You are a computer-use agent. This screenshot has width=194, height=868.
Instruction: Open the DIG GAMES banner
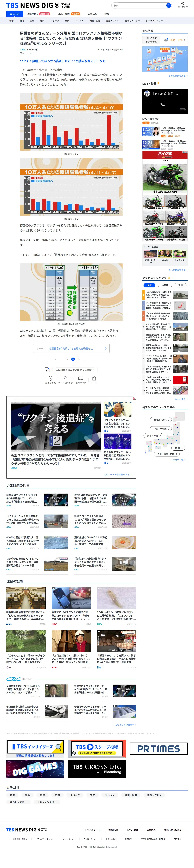click(35, 769)
